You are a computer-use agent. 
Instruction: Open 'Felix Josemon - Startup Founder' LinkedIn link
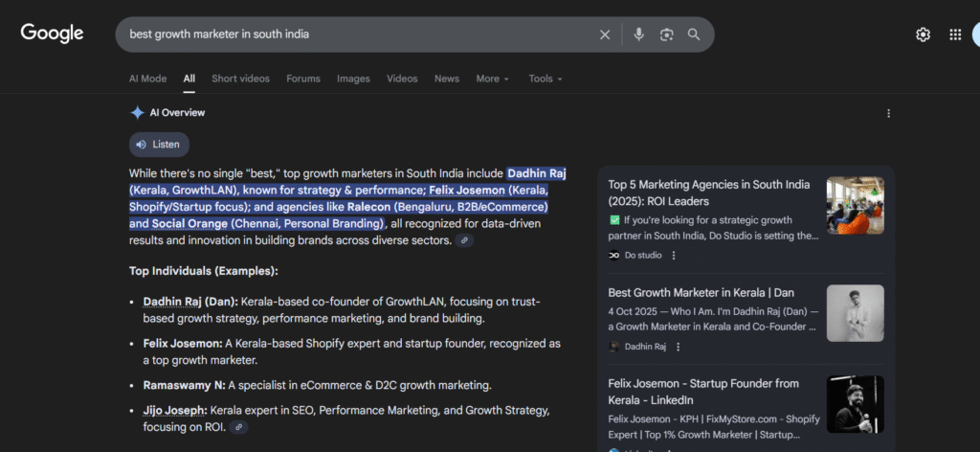pyautogui.click(x=703, y=392)
